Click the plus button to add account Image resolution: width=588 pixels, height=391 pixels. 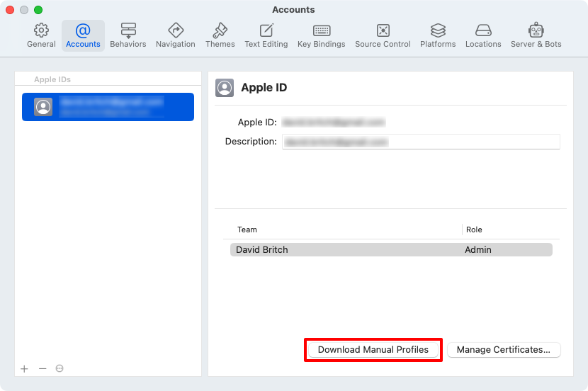coord(24,369)
